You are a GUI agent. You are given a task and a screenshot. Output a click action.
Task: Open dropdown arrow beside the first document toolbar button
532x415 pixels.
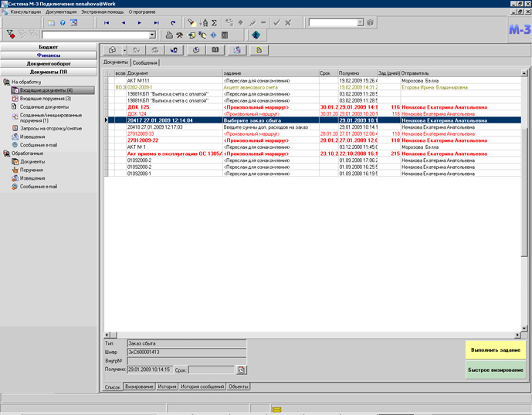(x=124, y=50)
